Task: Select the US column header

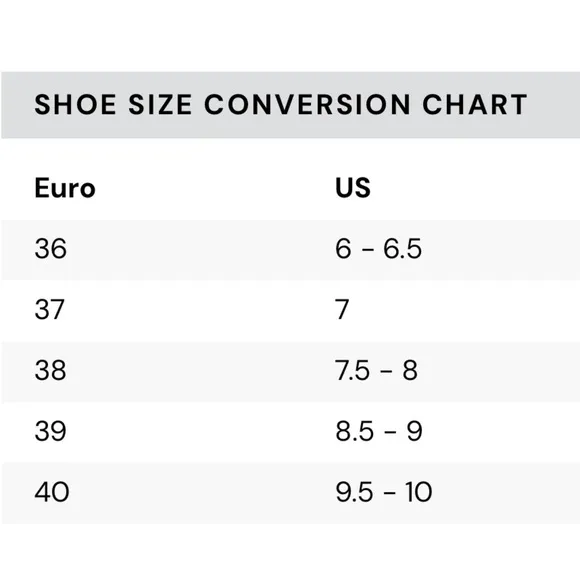Action: pos(352,188)
